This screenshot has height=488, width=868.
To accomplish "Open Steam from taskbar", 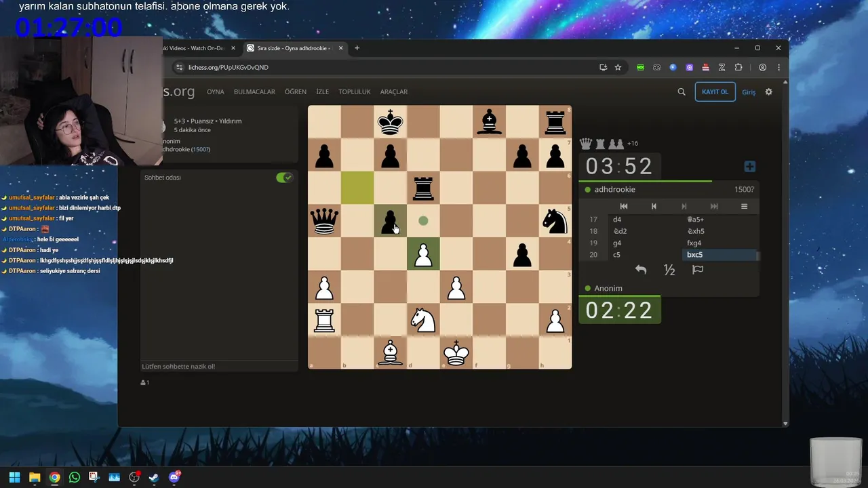I will 154,477.
